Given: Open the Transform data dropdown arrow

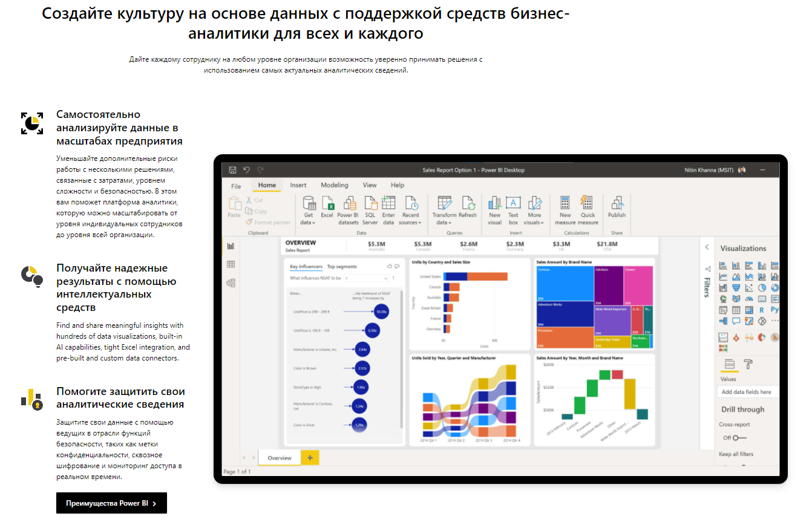Looking at the screenshot, I should [x=450, y=223].
